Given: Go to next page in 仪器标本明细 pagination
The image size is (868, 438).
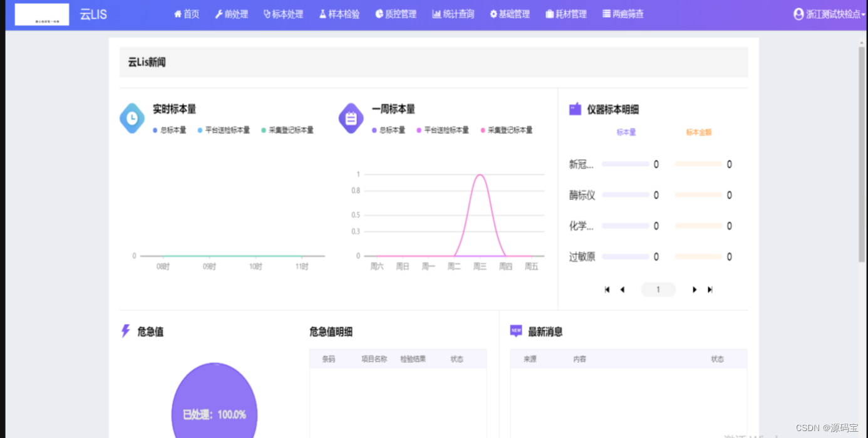Looking at the screenshot, I should pos(695,289).
